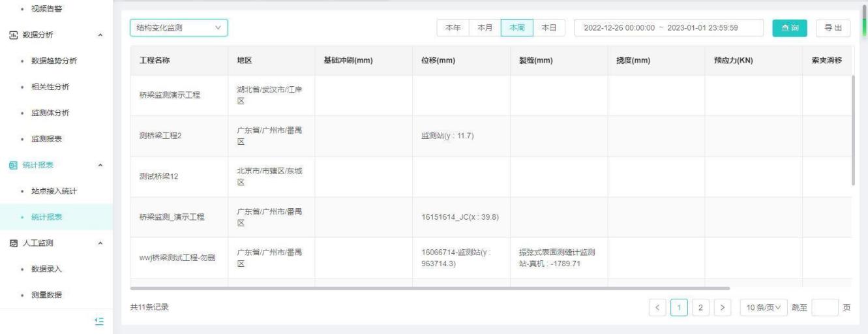Click the 数据分析 chart icon in sidebar
868x334 pixels.
[12, 35]
